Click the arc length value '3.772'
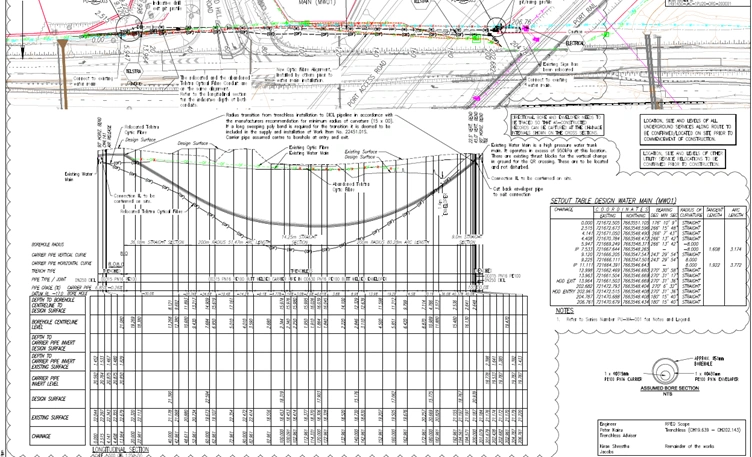Image resolution: width=752 pixels, height=457 pixels. (x=736, y=265)
